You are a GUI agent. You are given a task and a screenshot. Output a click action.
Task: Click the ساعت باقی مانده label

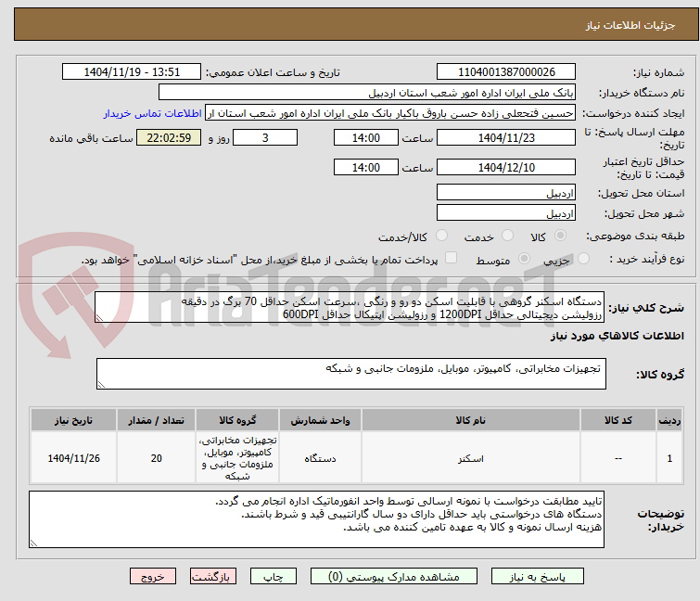pos(91,138)
